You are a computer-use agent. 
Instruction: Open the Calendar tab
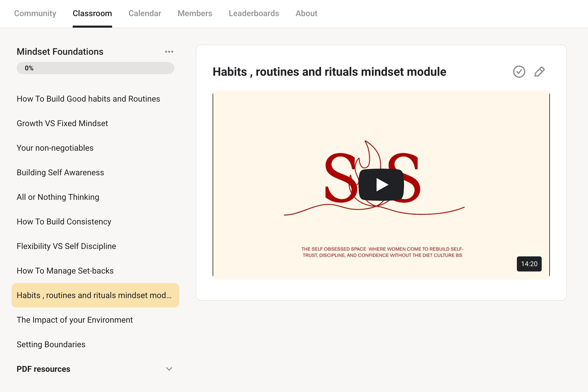145,13
